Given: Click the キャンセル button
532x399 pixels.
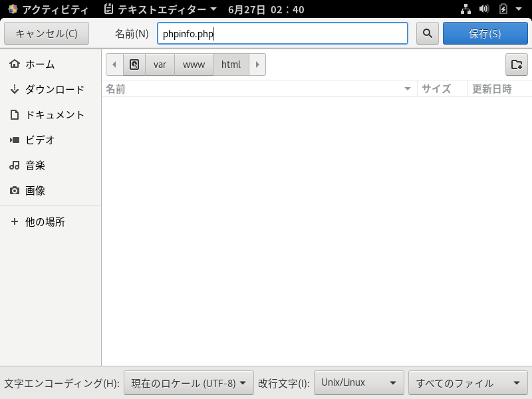Looking at the screenshot, I should pos(47,33).
